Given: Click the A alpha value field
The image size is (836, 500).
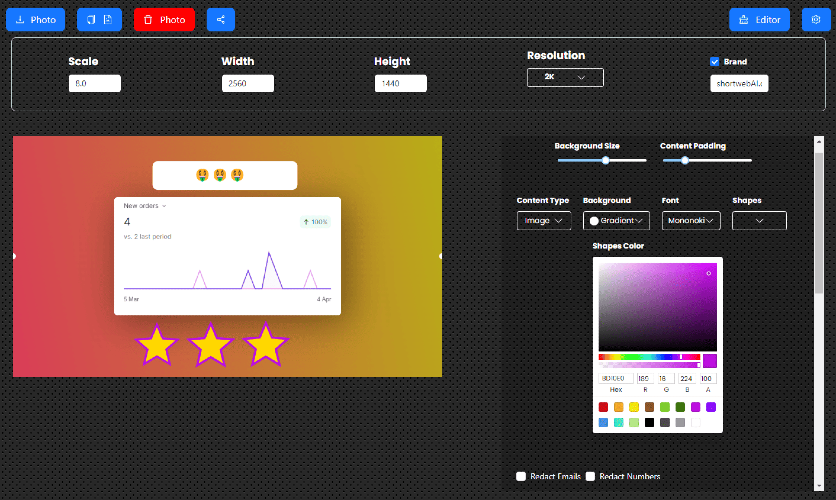Looking at the screenshot, I should (708, 378).
